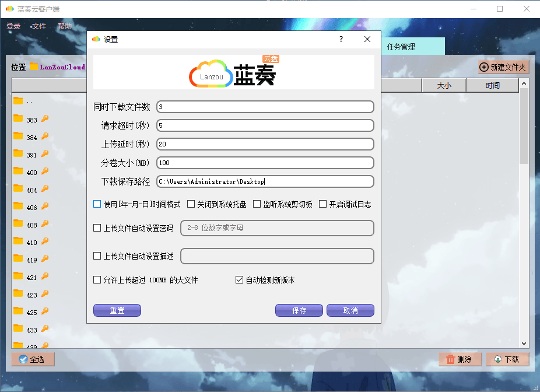Screen dimensions: 540x392
Task: Open the 文件 menu
Action: [x=39, y=26]
